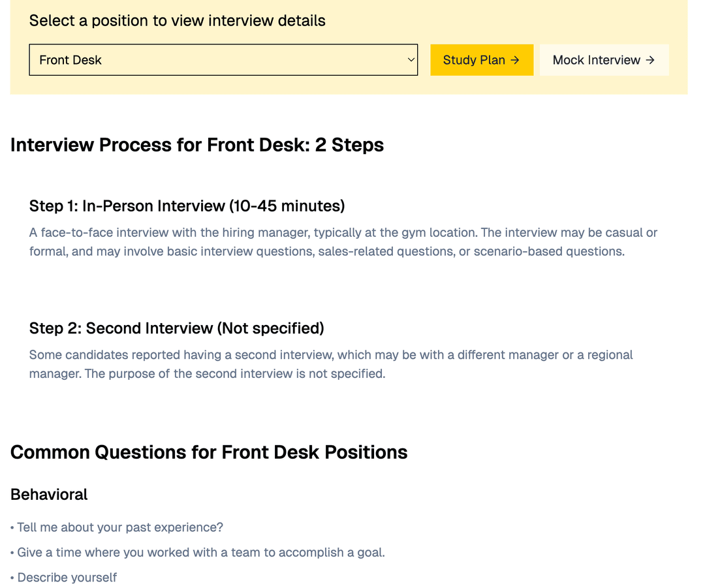Click the second interview description paragraph
705x588 pixels.
pyautogui.click(x=331, y=364)
